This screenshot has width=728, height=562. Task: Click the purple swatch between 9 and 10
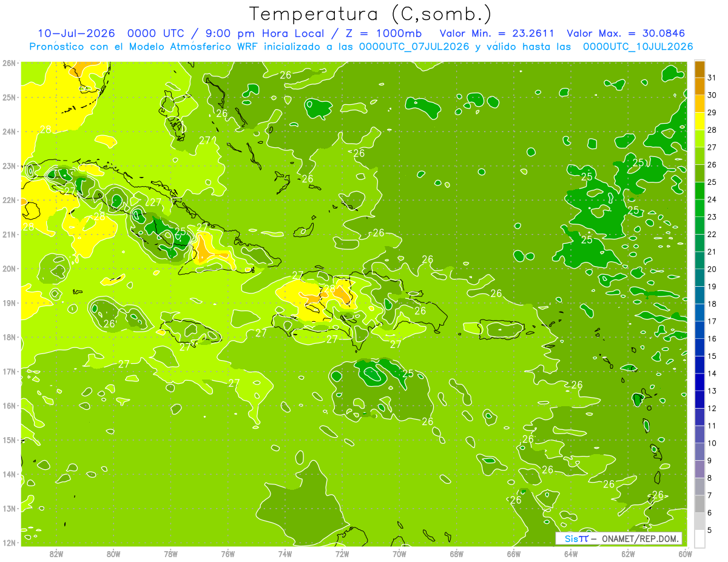coord(699,452)
